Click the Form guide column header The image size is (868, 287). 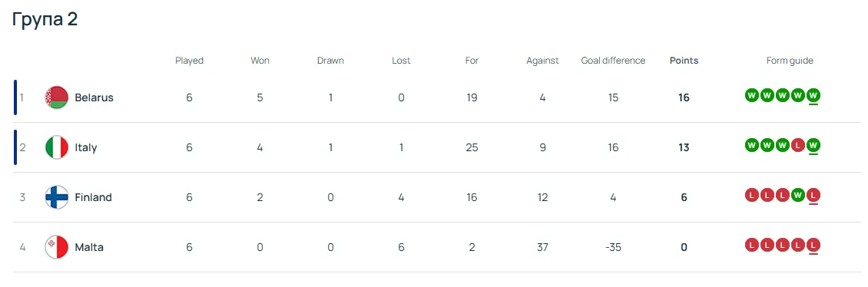(x=790, y=61)
